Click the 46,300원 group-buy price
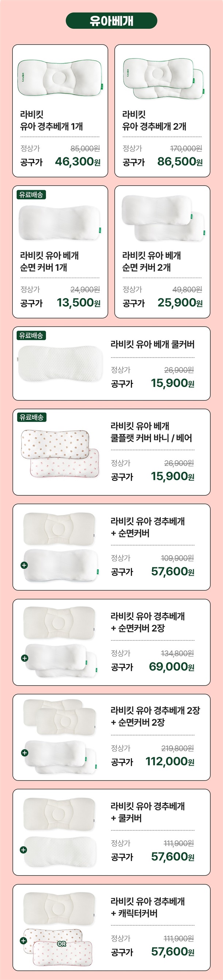 78,162
